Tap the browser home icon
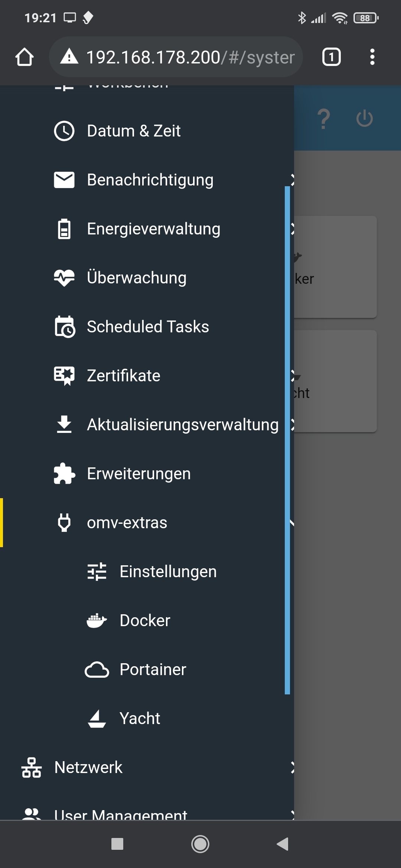This screenshot has height=868, width=401. 25,57
